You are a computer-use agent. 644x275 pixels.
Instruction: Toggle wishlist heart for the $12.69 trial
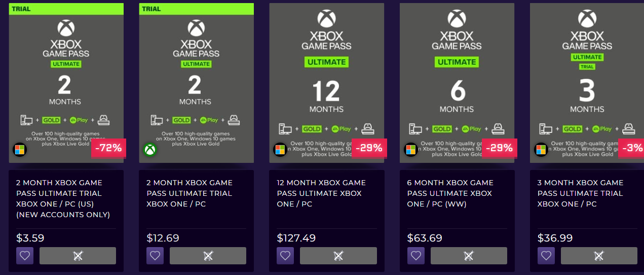[x=155, y=256]
